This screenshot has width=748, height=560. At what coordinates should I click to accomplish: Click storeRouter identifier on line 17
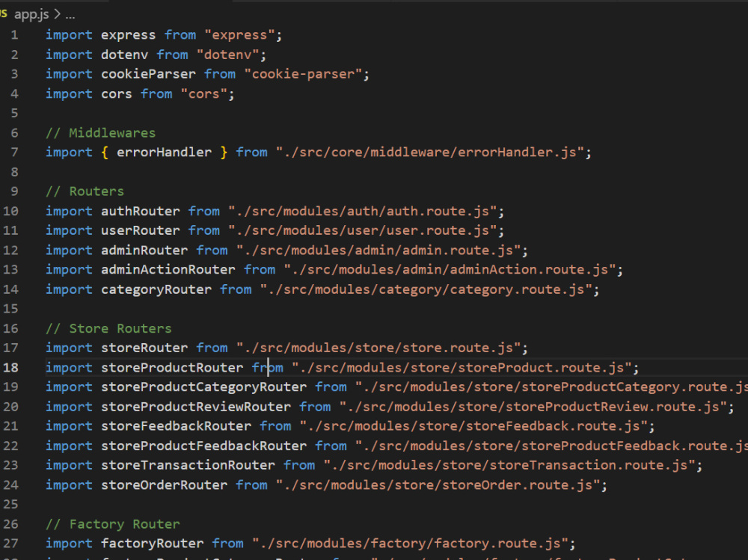[x=144, y=348]
